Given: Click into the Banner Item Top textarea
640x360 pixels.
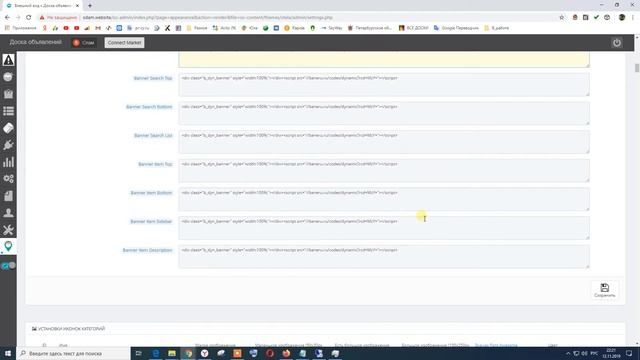Looking at the screenshot, I should coord(384,170).
